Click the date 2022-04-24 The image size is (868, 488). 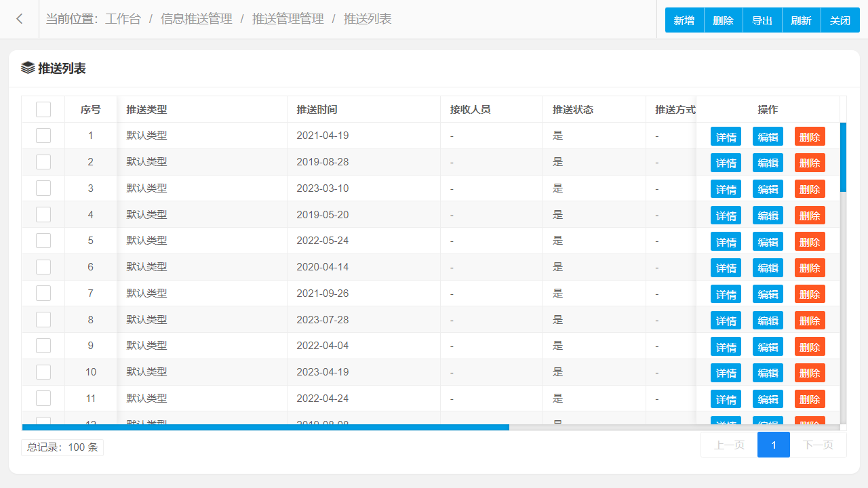pos(323,399)
